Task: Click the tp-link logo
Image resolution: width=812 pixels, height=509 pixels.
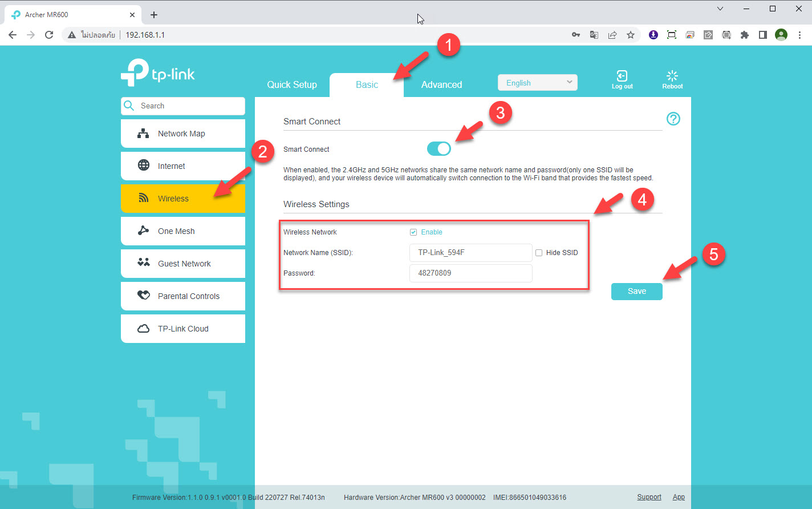Action: click(x=158, y=72)
